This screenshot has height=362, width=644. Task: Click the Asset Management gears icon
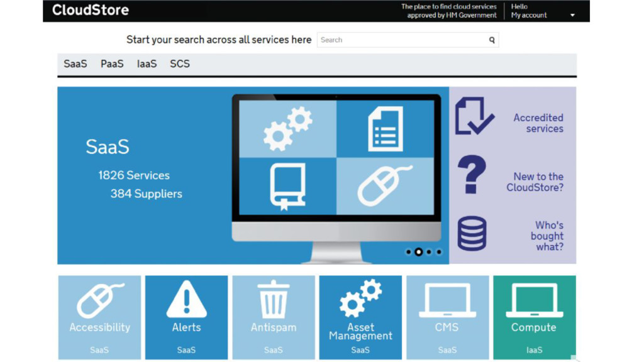360,298
